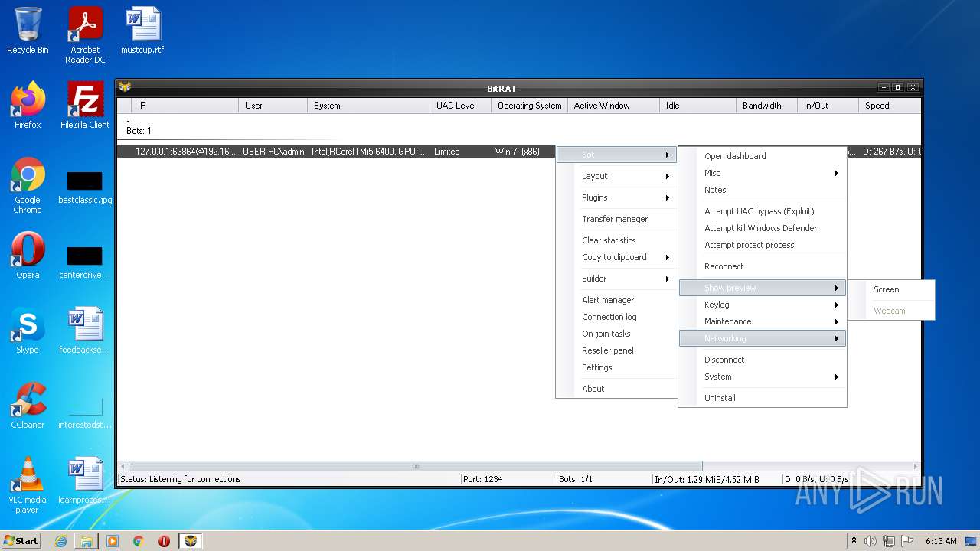This screenshot has width=980, height=551.
Task: Click the Chrome taskbar icon
Action: [139, 541]
